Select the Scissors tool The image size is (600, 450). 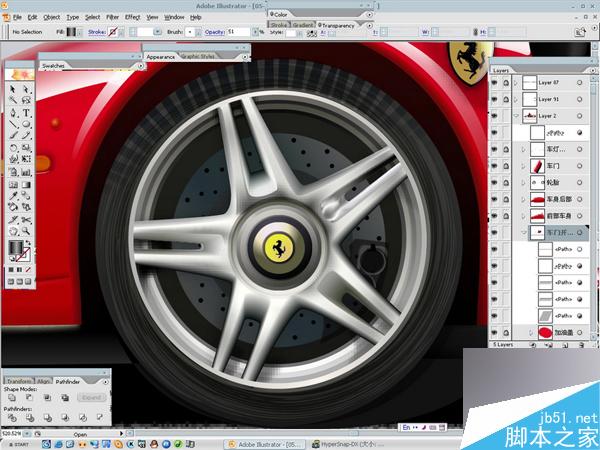tap(26, 220)
